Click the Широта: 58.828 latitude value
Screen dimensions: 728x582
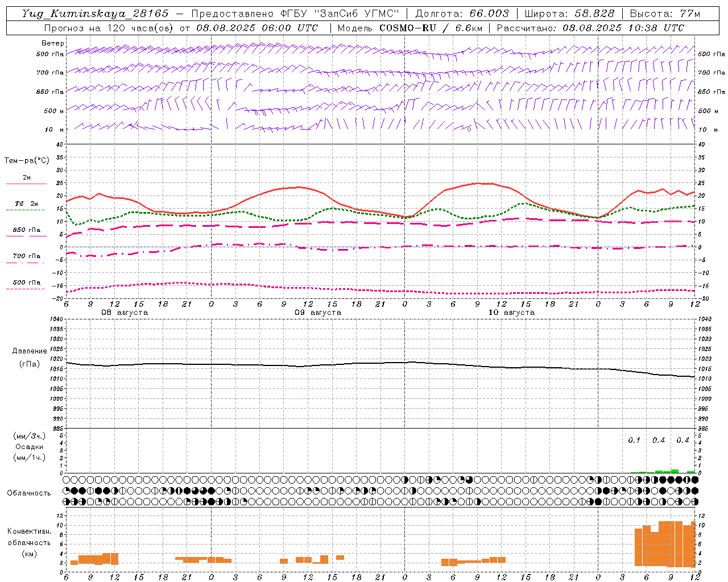tap(569, 14)
